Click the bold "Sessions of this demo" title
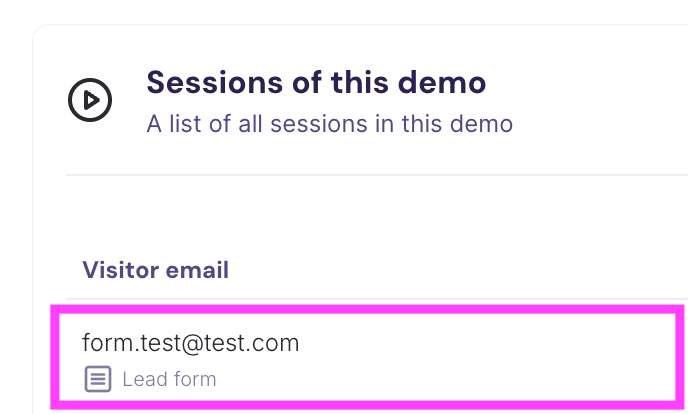 (x=316, y=82)
